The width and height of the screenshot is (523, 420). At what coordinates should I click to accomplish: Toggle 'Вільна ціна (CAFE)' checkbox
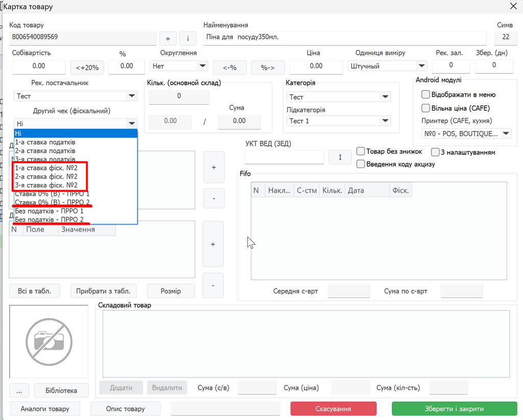tap(425, 108)
